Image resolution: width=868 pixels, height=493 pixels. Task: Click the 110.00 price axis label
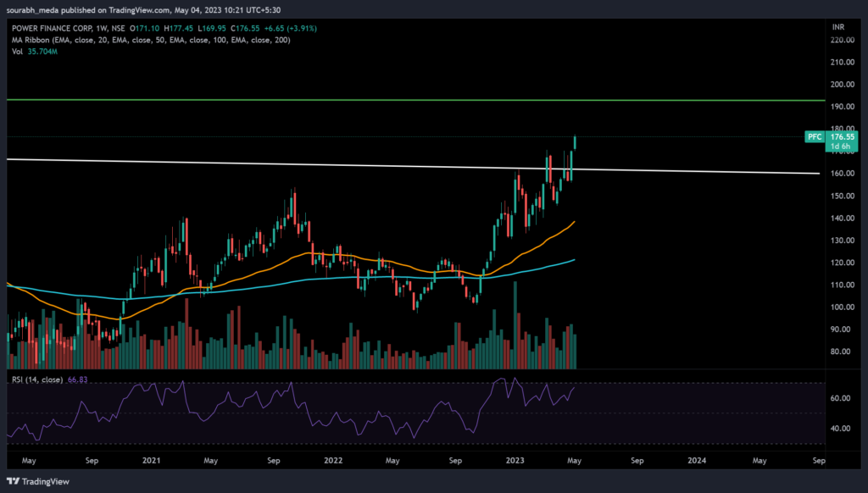(843, 285)
